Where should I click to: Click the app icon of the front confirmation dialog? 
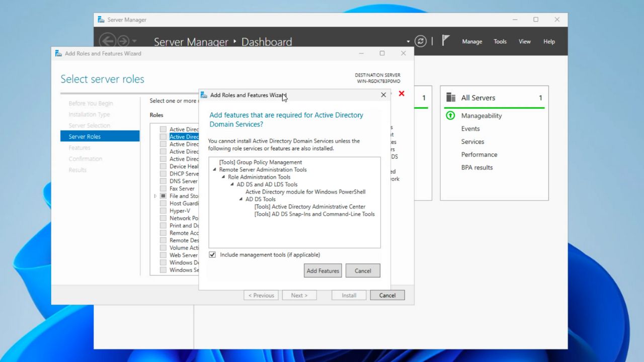tap(204, 95)
